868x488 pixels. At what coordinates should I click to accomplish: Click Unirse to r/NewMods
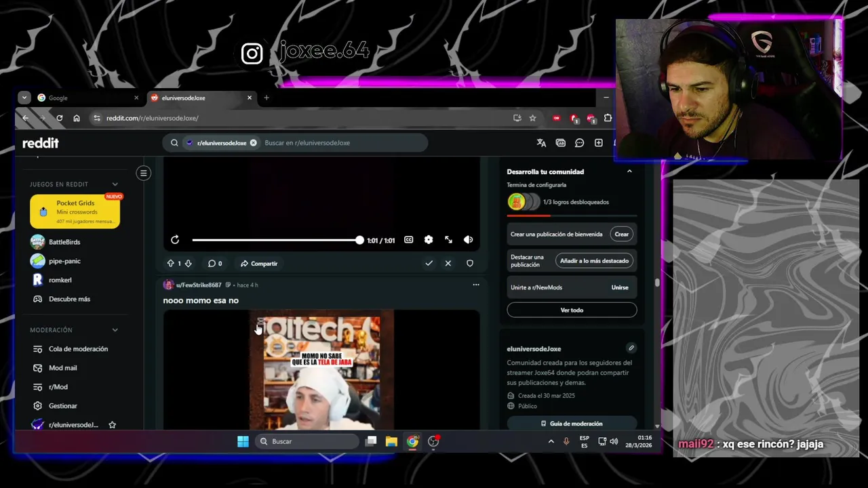tap(620, 287)
